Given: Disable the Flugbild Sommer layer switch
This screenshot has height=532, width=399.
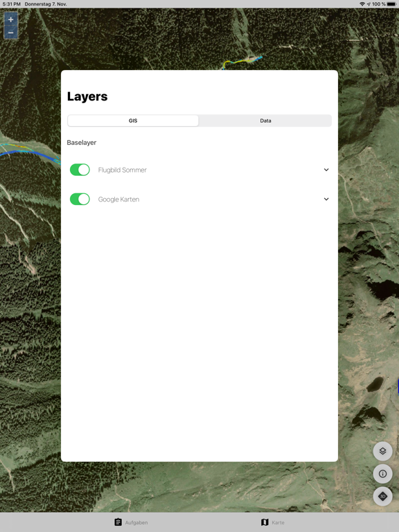Looking at the screenshot, I should (80, 170).
